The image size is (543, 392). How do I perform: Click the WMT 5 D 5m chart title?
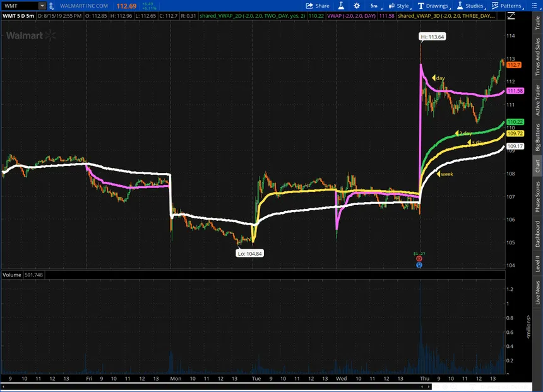(x=18, y=16)
